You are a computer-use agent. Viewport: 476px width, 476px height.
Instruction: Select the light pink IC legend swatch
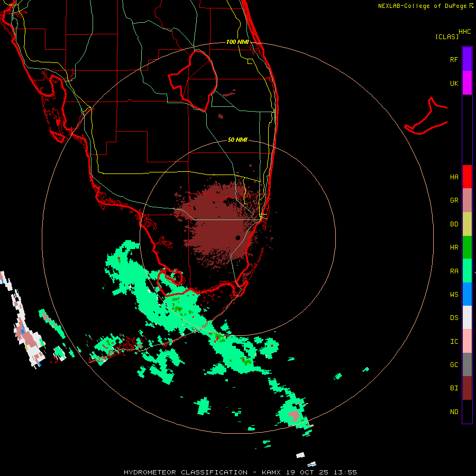467,341
